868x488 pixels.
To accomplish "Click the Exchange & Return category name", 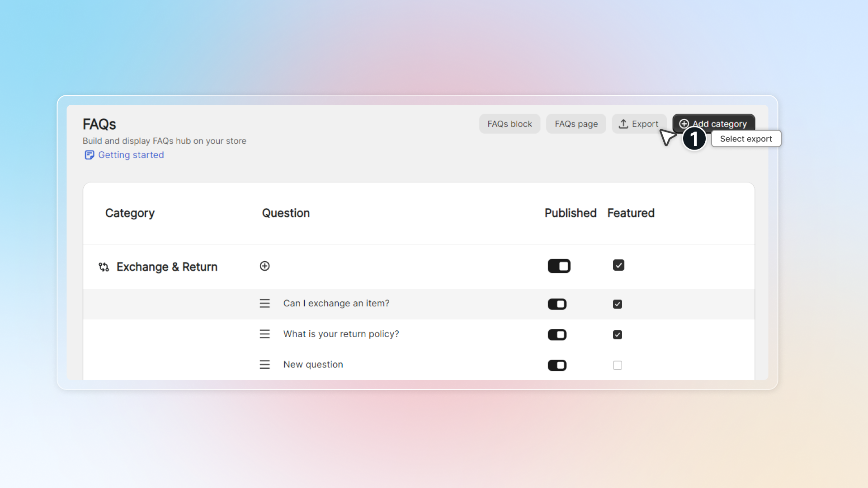I will pyautogui.click(x=167, y=267).
